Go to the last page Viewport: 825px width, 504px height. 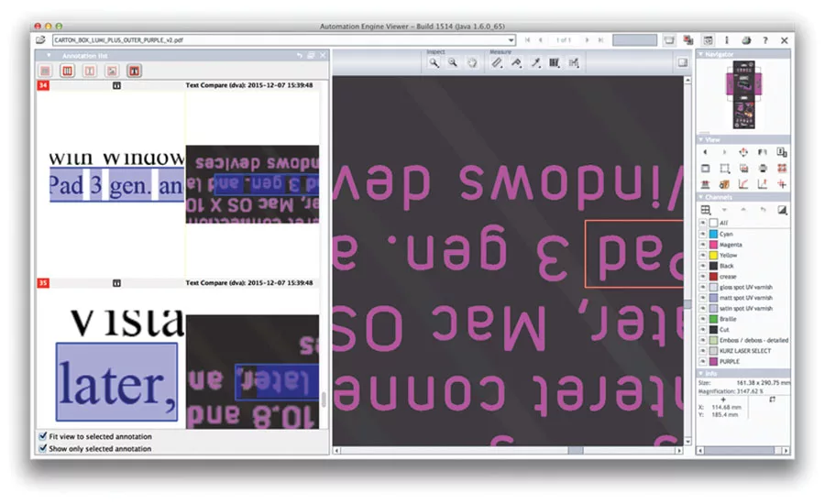(x=600, y=40)
